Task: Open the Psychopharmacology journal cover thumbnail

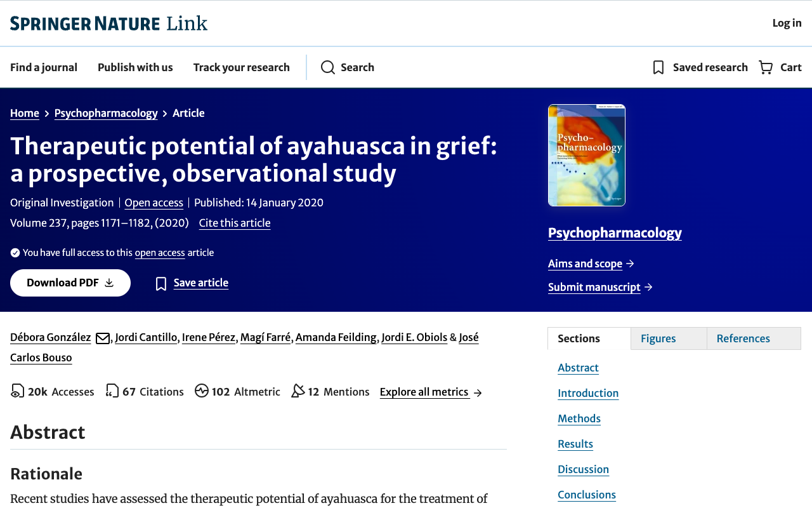Action: (x=586, y=156)
